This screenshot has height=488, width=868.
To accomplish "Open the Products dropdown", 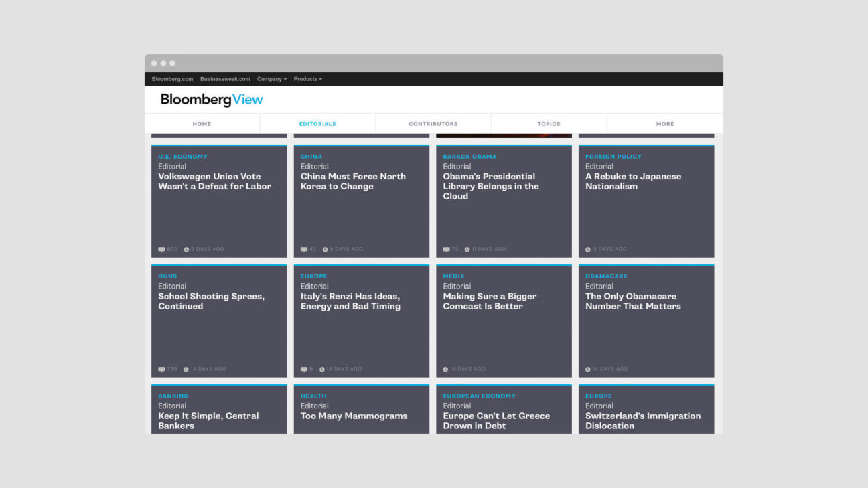I will [x=307, y=78].
